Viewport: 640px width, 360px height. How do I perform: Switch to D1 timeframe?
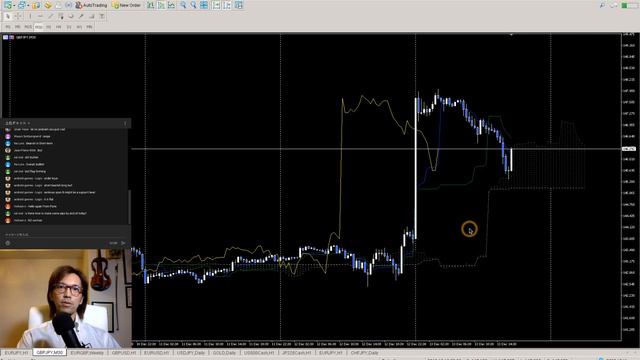click(x=69, y=27)
